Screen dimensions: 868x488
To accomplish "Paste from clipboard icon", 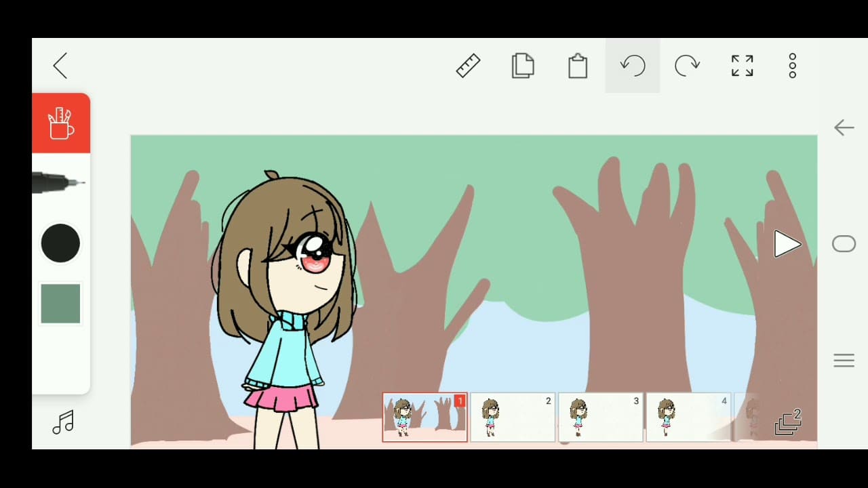I will coord(578,66).
